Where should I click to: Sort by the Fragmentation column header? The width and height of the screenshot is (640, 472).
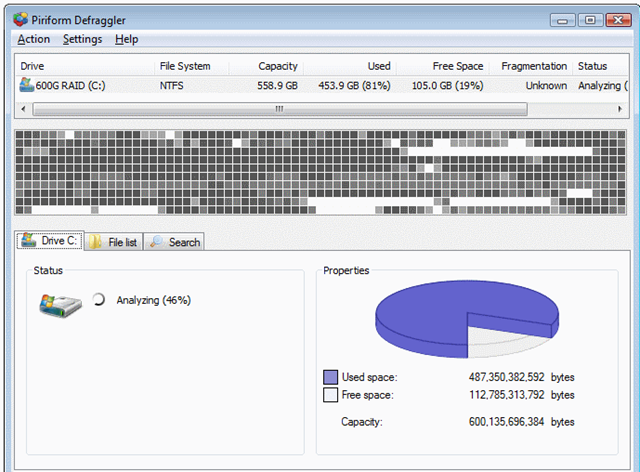[x=531, y=66]
